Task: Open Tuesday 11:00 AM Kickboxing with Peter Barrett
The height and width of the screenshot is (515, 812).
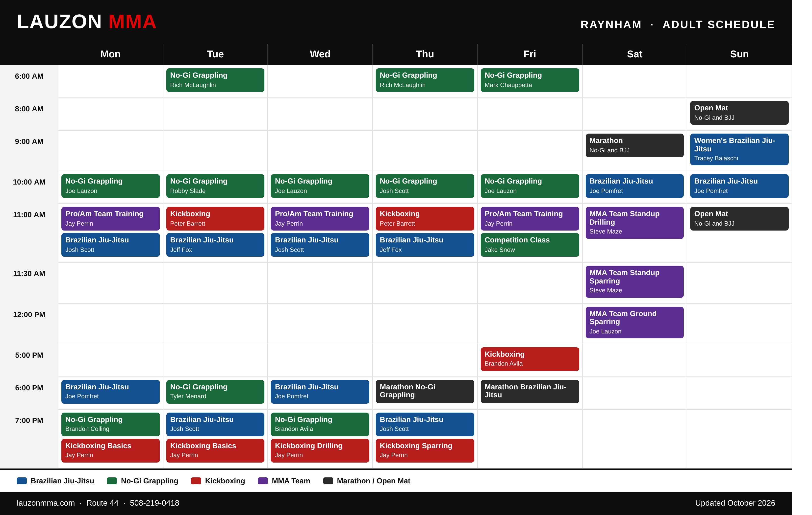Action: click(x=215, y=219)
